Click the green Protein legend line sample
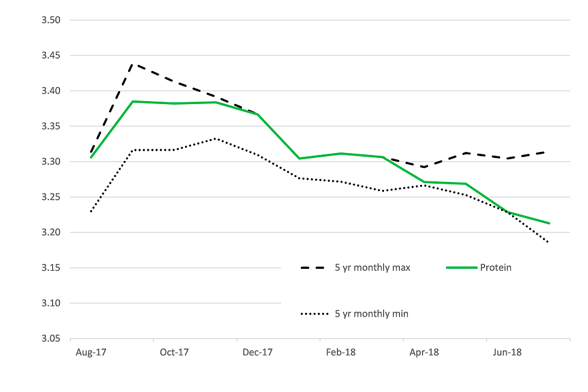Screen dimensions: 588x392 click(x=460, y=268)
